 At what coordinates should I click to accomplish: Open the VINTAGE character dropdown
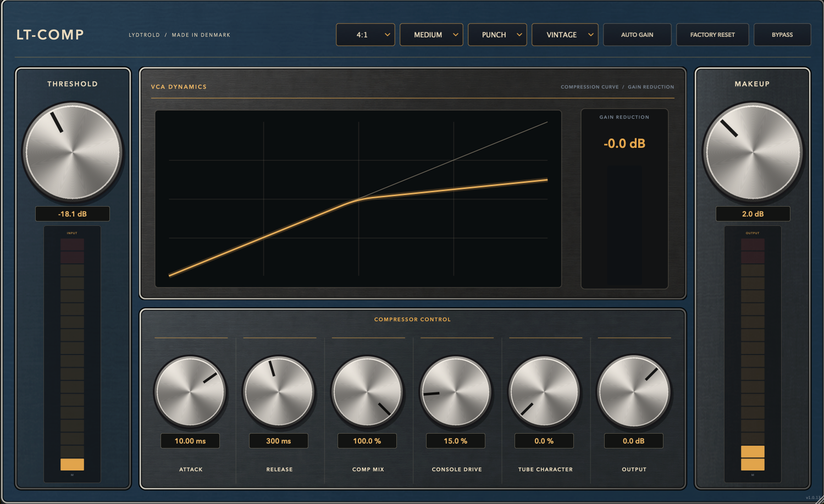coord(565,35)
